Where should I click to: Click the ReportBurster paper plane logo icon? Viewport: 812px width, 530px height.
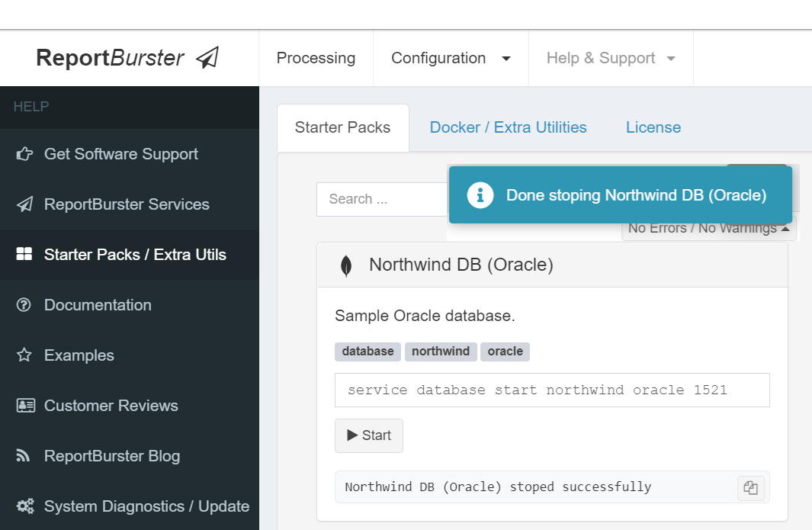tap(207, 56)
